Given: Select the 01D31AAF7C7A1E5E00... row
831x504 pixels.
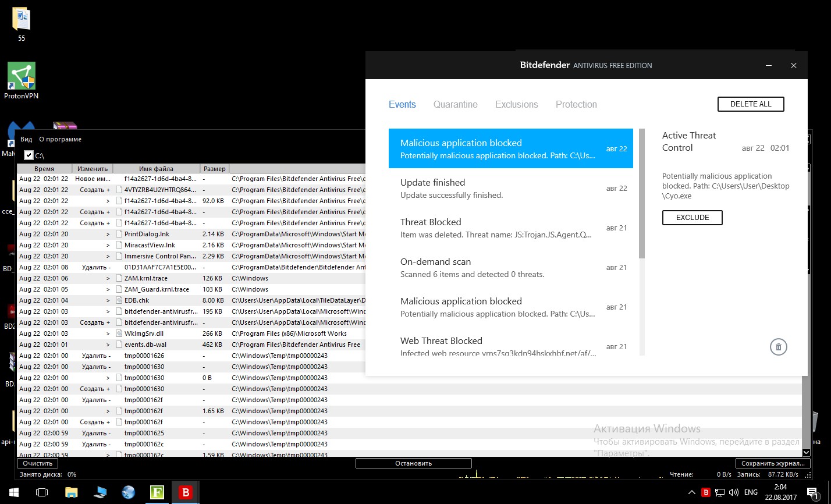Looking at the screenshot, I should 192,267.
